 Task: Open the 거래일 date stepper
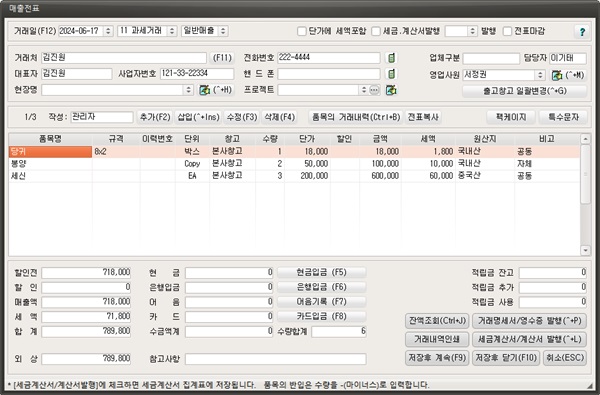pos(108,31)
